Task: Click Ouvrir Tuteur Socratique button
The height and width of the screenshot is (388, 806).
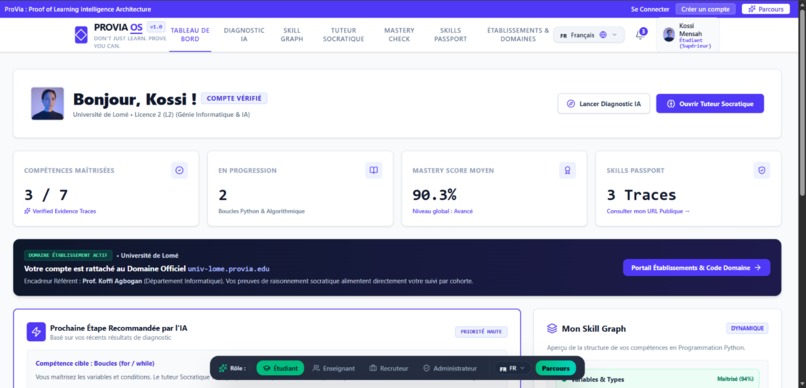Action: (x=710, y=103)
